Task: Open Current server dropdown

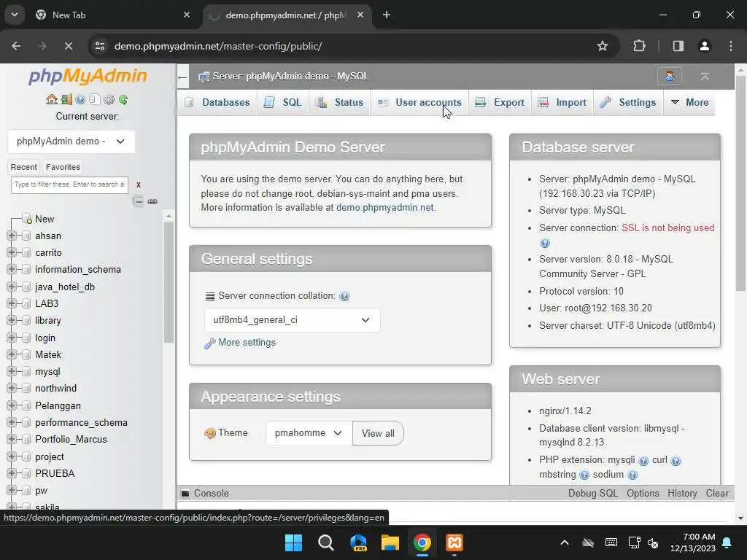Action: 71,141
